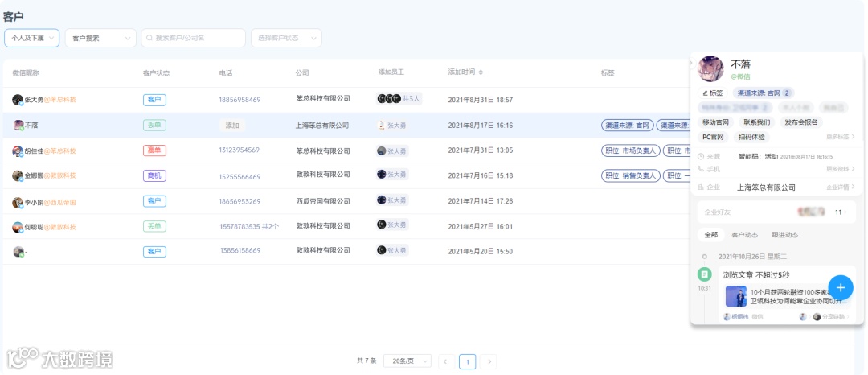868x375 pixels.
Task: Open the 选择客户状态 dropdown
Action: (x=286, y=38)
